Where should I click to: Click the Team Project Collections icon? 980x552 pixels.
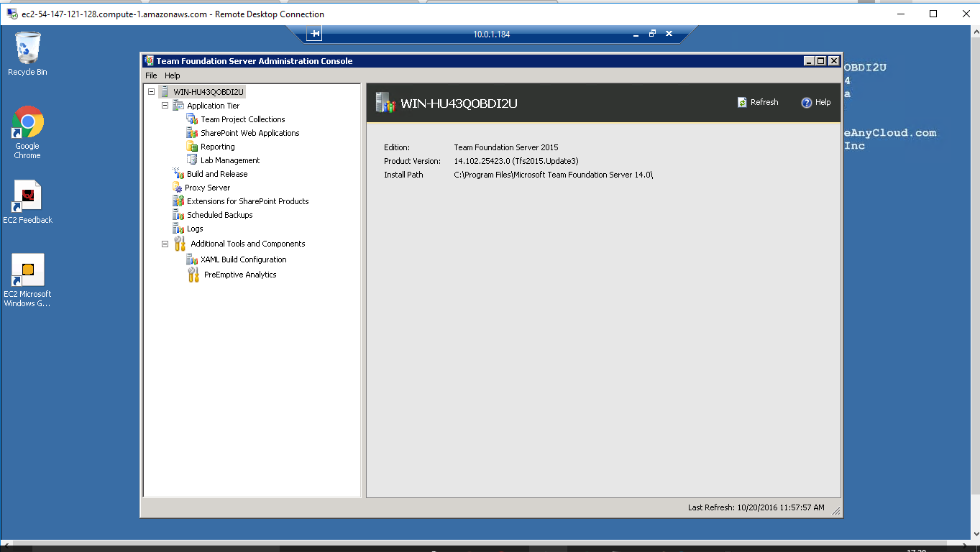click(192, 119)
